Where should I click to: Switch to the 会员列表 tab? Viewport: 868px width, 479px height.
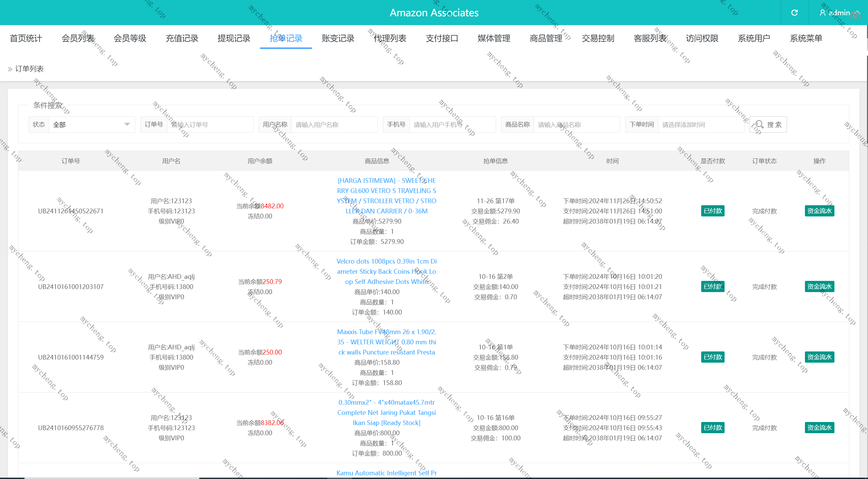[78, 38]
